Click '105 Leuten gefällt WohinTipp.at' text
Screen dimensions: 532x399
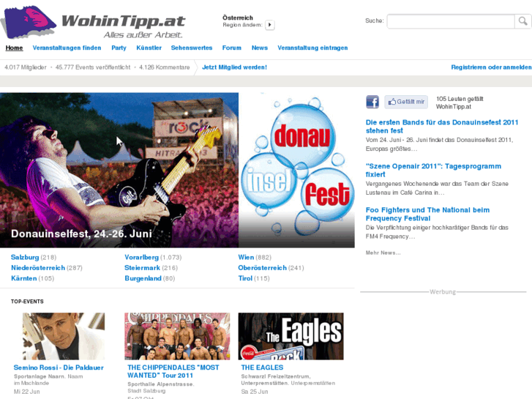click(x=460, y=102)
